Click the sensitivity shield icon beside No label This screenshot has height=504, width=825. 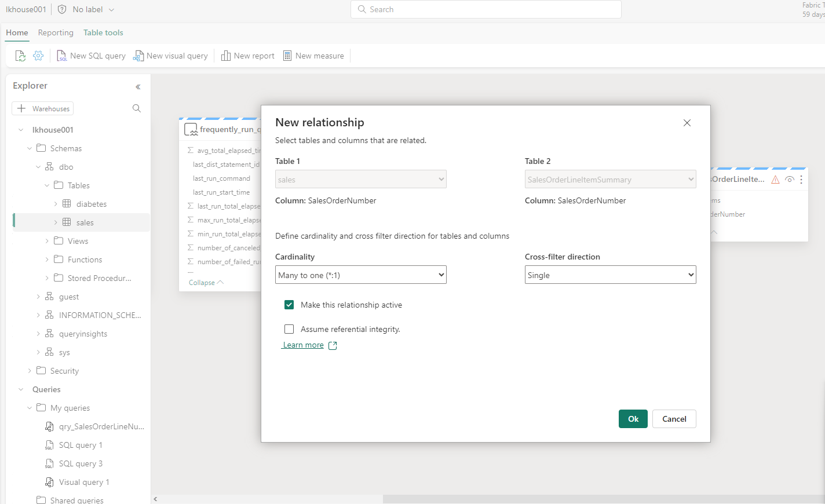coord(62,9)
